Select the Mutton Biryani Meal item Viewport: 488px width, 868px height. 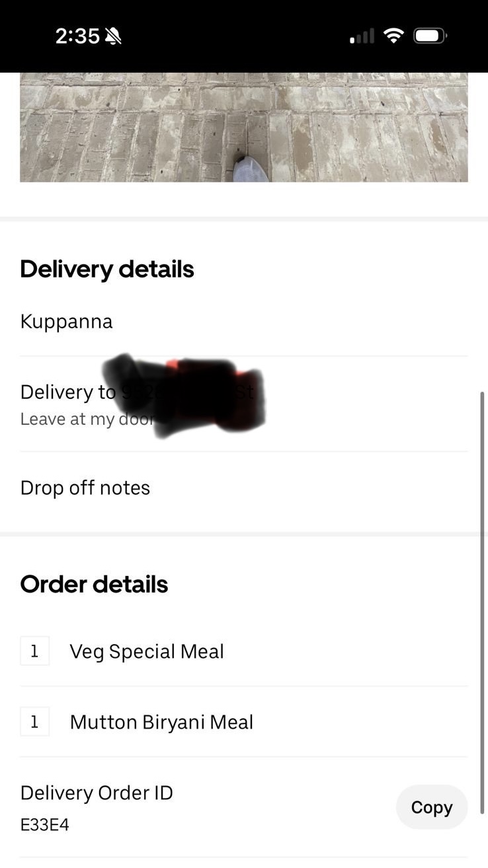(161, 722)
